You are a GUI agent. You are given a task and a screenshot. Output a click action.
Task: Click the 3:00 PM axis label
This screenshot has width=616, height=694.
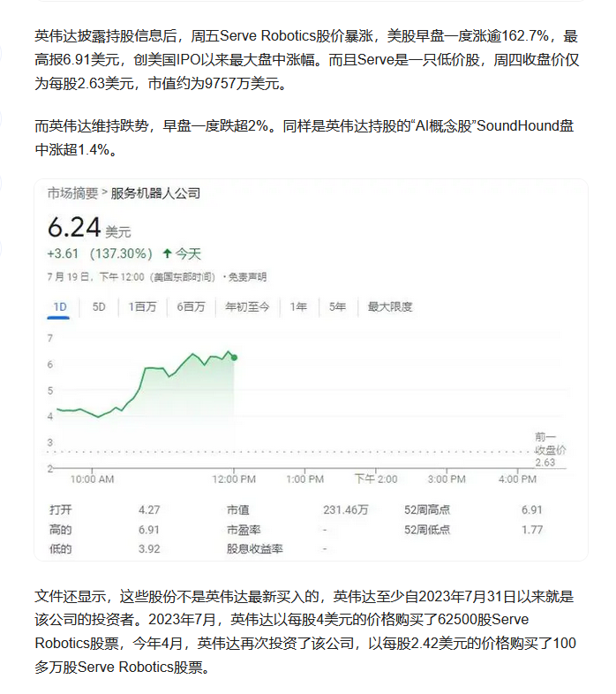pyautogui.click(x=447, y=479)
